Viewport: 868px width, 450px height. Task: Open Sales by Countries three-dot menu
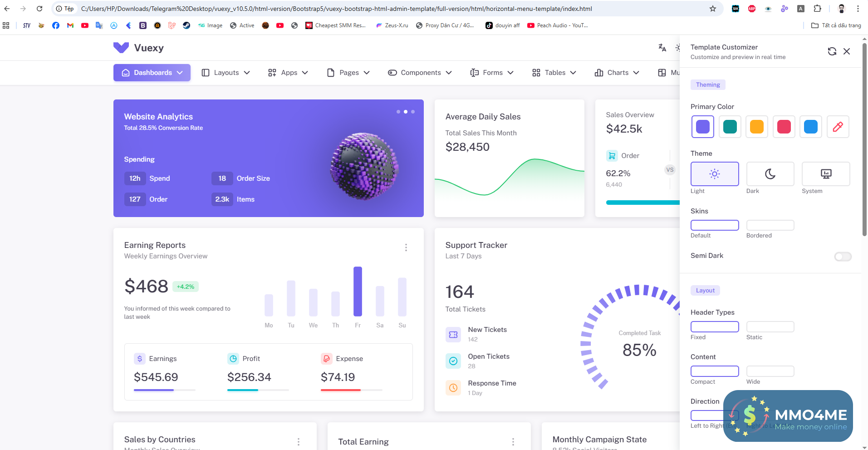coord(299,442)
